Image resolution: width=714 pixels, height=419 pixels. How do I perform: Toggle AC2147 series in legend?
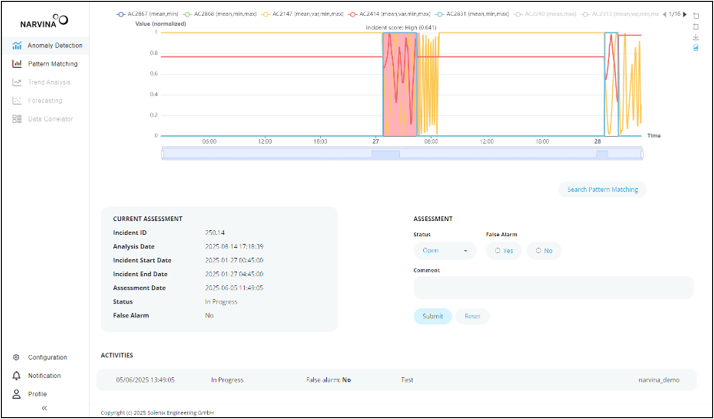coord(302,15)
